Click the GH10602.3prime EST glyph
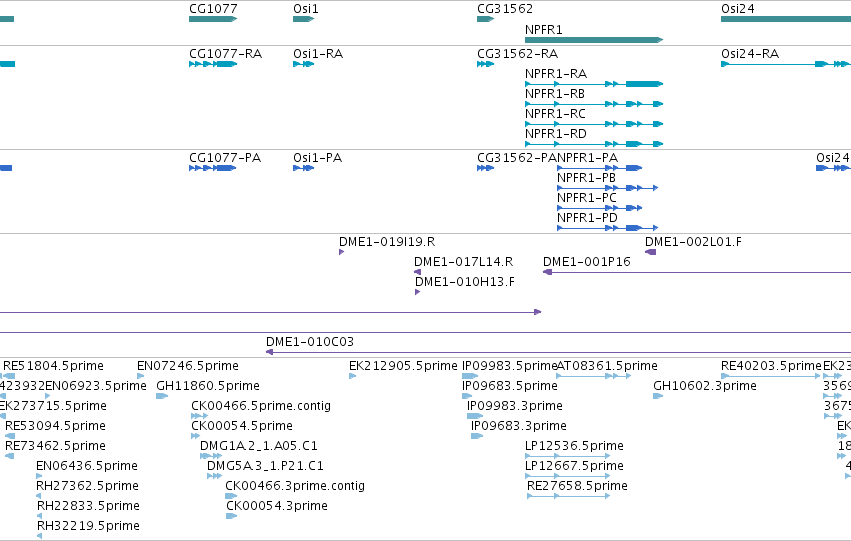Image resolution: width=851 pixels, height=541 pixels. [658, 396]
